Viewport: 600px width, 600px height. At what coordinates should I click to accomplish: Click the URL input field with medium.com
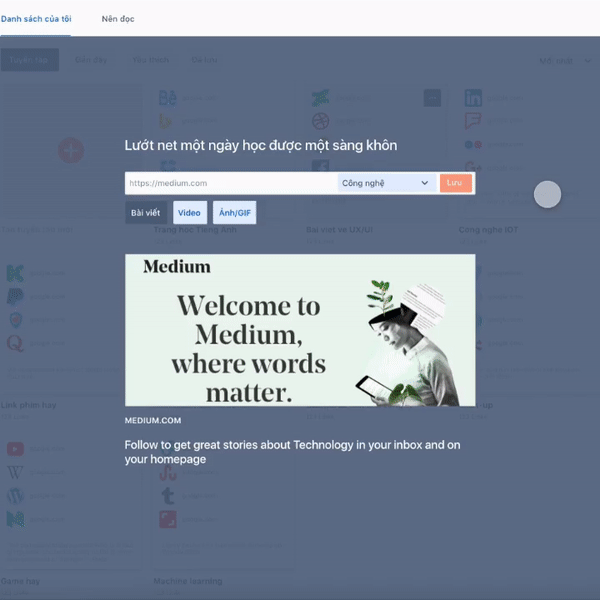click(231, 183)
